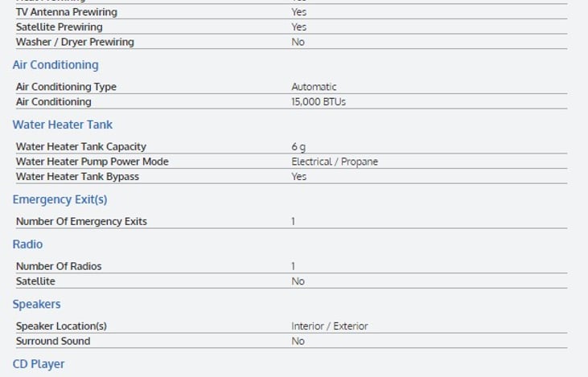Click the Speakers section heading

36,305
